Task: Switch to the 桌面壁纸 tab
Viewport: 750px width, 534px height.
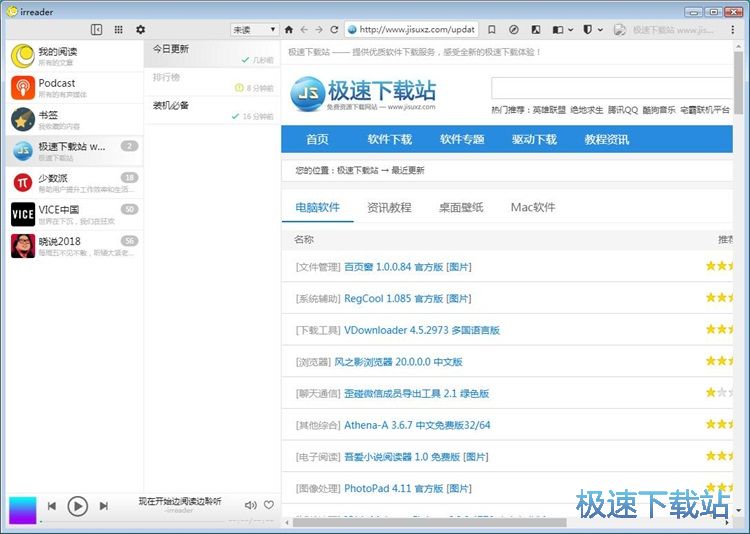Action: point(461,207)
